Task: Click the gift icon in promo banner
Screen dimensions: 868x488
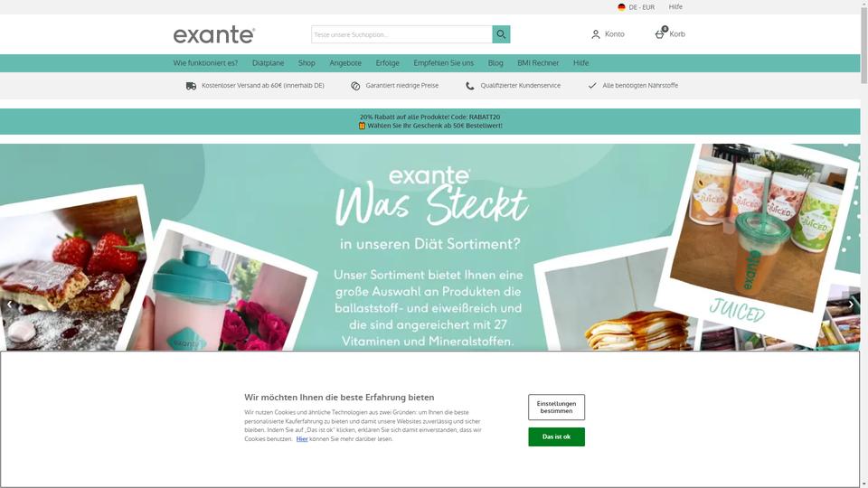Action: tap(362, 126)
